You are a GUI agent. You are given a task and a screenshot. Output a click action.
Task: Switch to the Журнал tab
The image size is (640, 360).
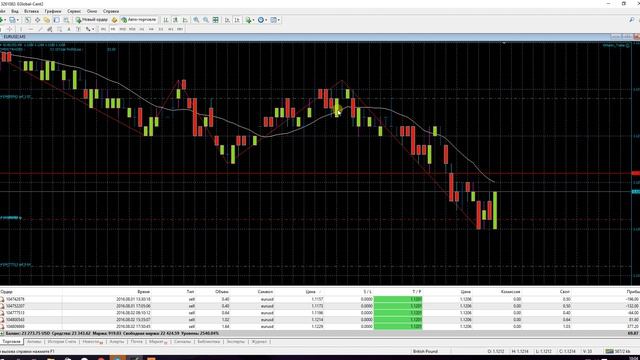259,342
